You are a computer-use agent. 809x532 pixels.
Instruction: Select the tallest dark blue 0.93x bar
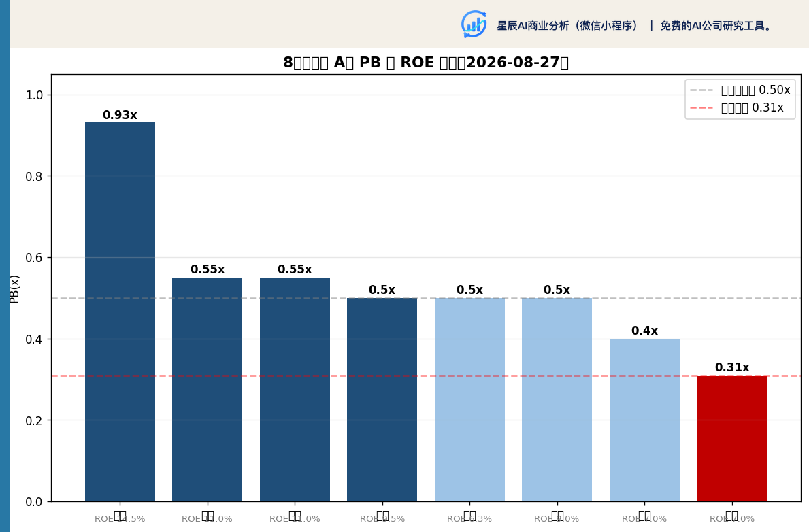[x=120, y=312]
